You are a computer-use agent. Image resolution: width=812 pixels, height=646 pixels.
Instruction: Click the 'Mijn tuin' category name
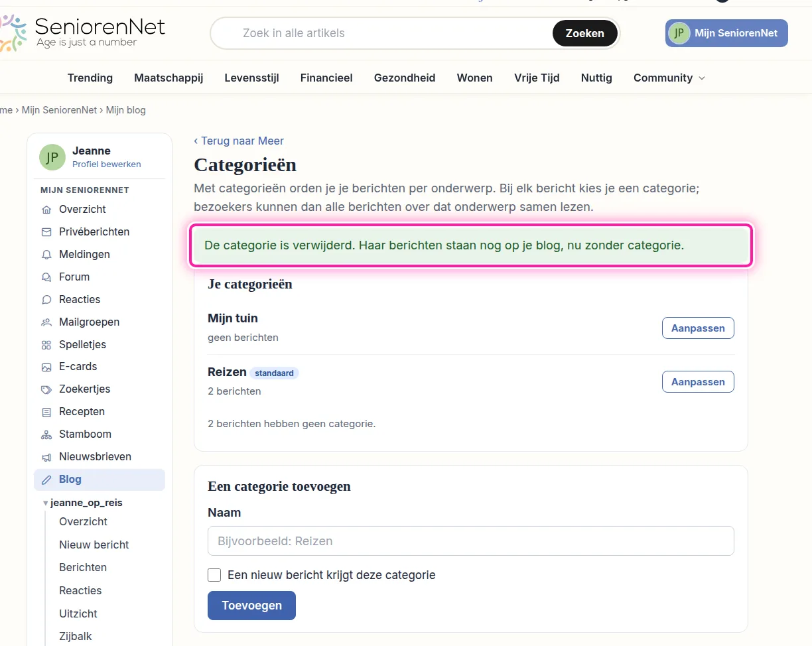tap(233, 318)
